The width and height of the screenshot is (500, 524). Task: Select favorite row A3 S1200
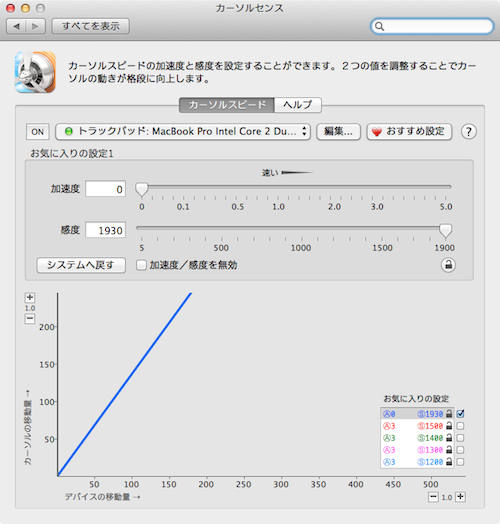coord(417,462)
